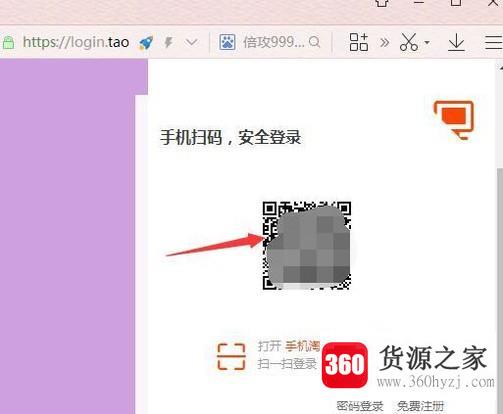The width and height of the screenshot is (503, 414).
Task: Click the 手机淘 link text
Action: pyautogui.click(x=302, y=346)
